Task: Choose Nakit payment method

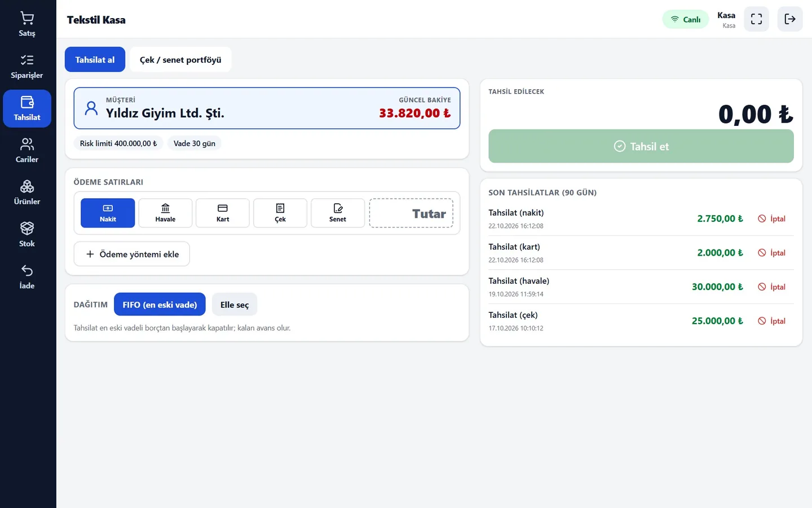Action: (x=108, y=213)
